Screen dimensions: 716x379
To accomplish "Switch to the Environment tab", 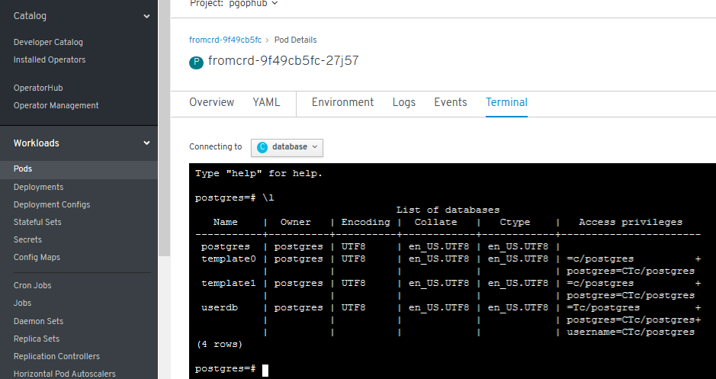I will point(342,102).
